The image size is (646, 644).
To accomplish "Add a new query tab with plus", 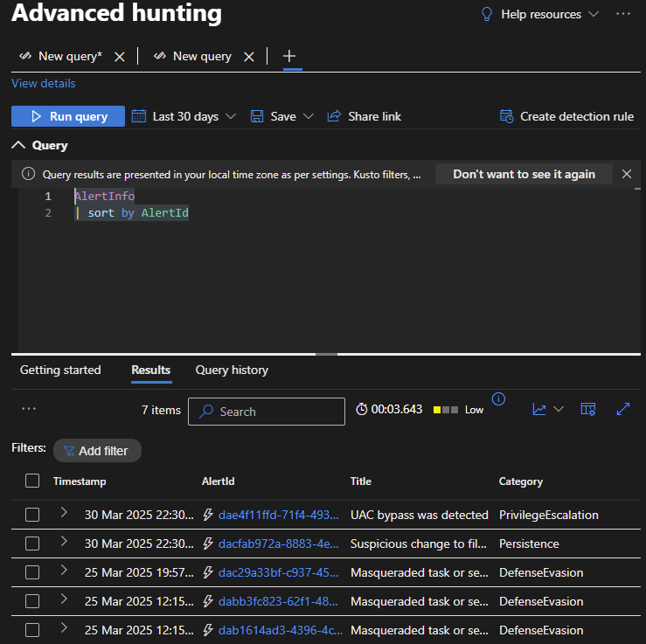I will click(290, 56).
